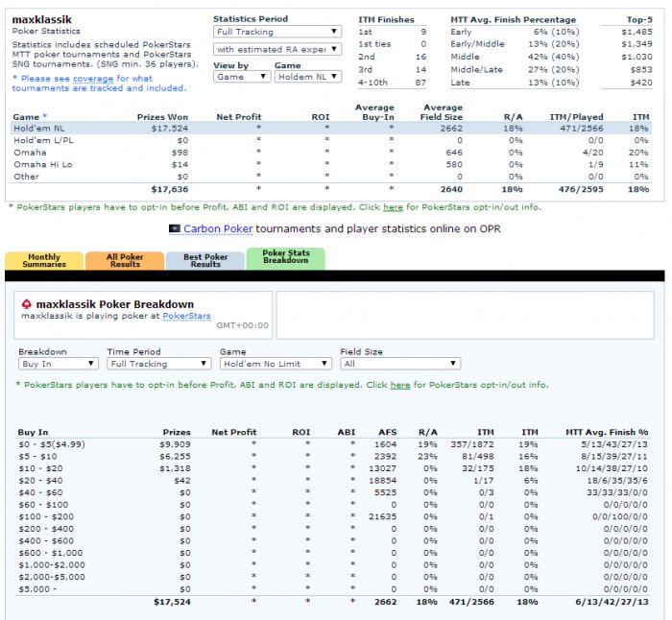
Task: Open the Holdem NL game dropdown
Action: [x=307, y=77]
